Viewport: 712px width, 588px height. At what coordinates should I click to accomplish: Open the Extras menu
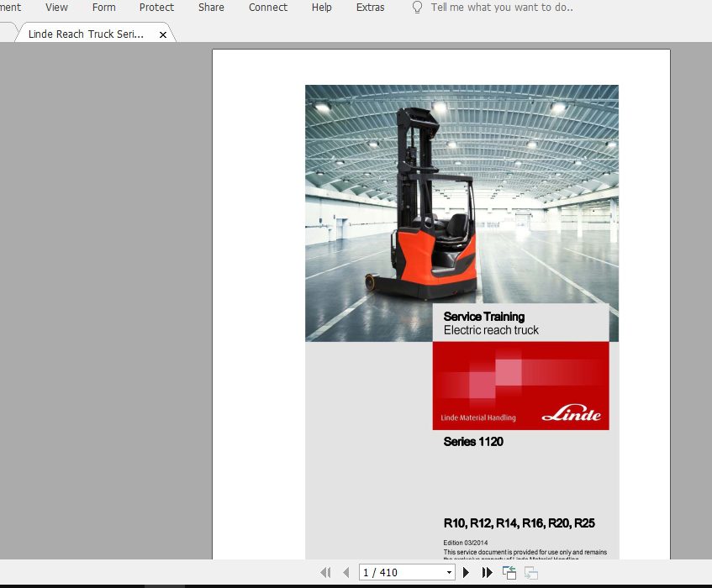tap(370, 8)
